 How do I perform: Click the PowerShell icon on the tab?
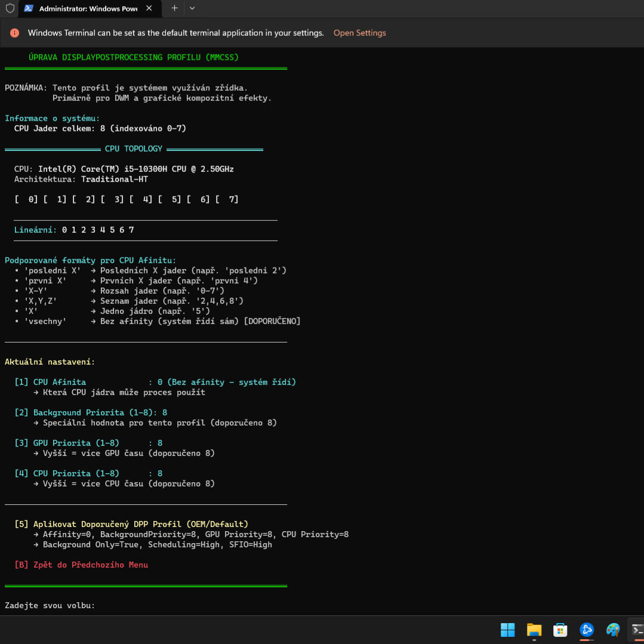pyautogui.click(x=28, y=8)
